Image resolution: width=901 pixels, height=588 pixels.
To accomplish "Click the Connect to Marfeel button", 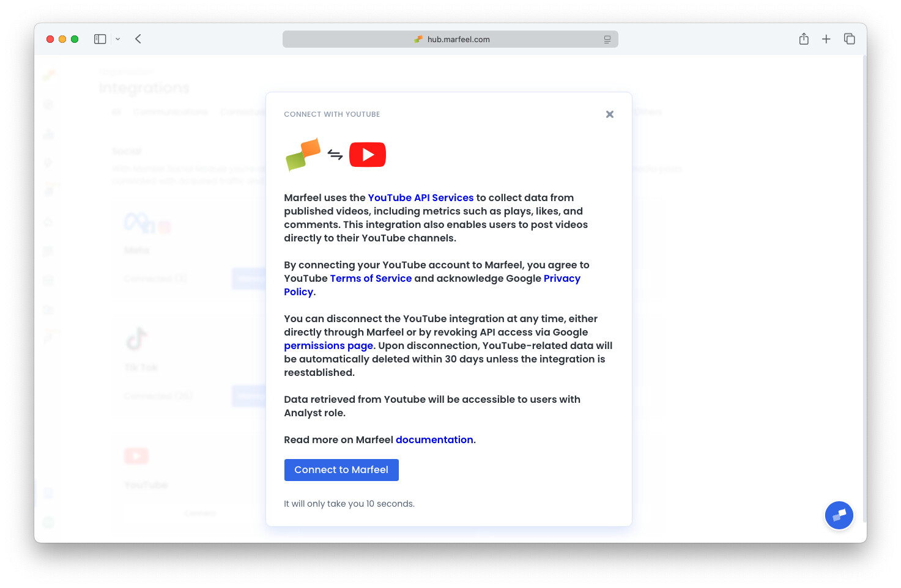I will click(341, 469).
